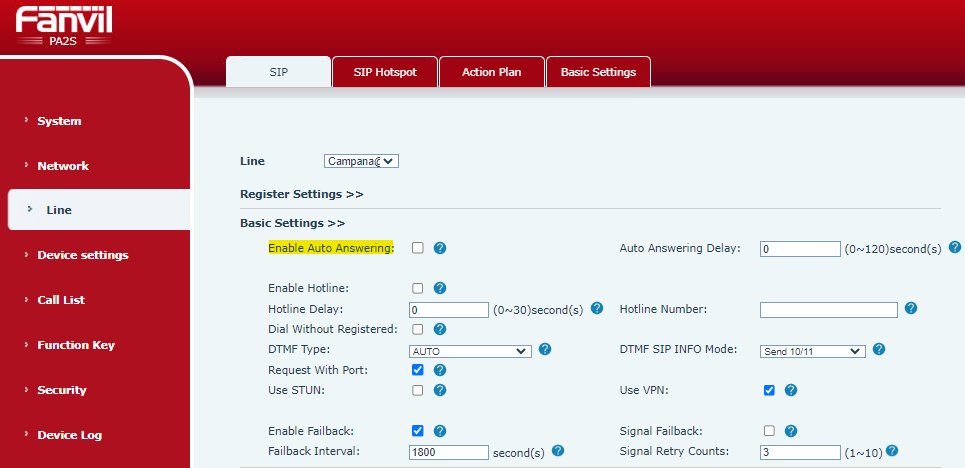This screenshot has width=965, height=468.
Task: Open Function Key in the sidebar
Action: (x=76, y=345)
